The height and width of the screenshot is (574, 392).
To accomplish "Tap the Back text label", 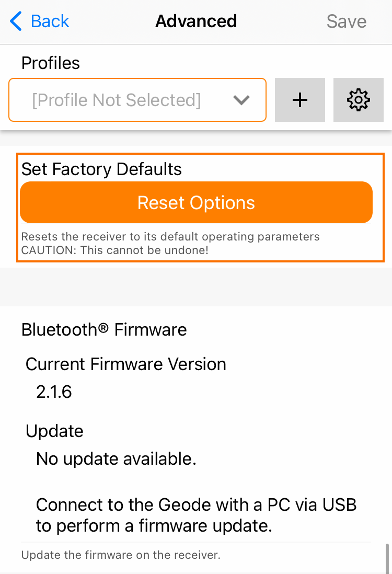I will click(50, 21).
